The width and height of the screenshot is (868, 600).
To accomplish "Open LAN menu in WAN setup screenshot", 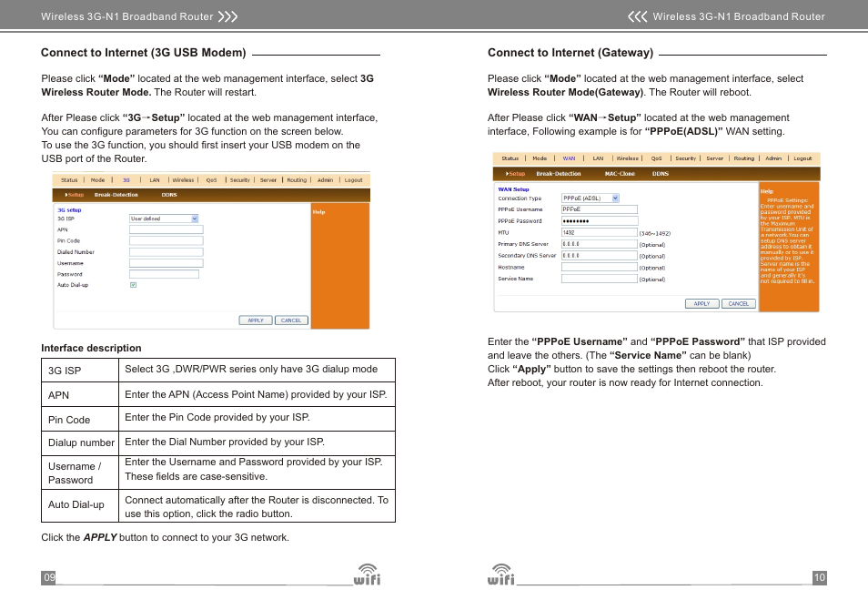I will (x=599, y=158).
